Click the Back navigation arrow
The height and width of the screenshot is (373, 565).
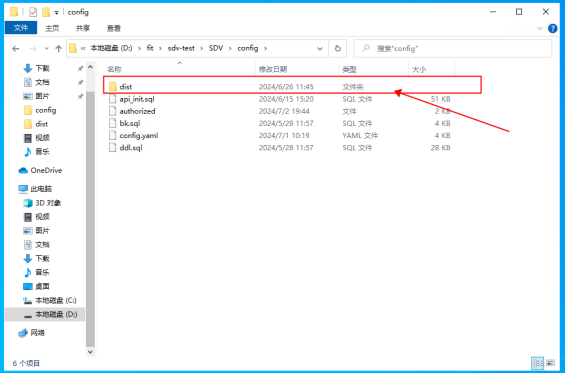pos(15,49)
